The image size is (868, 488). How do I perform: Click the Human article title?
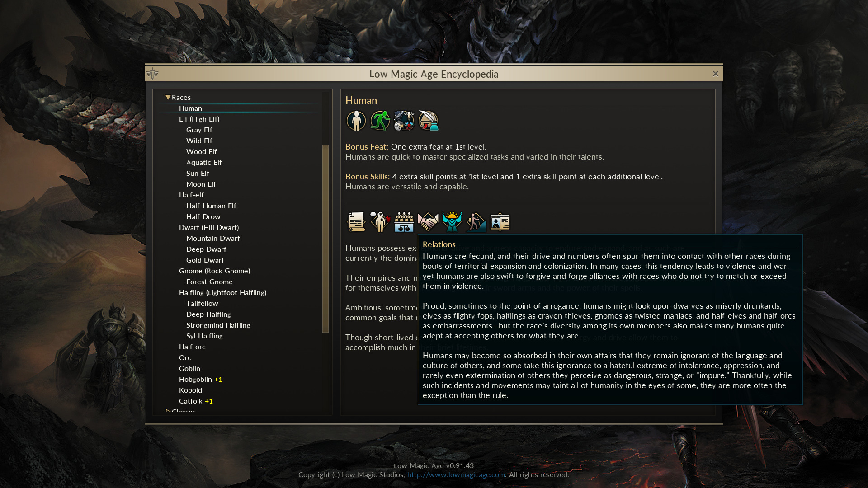[361, 100]
